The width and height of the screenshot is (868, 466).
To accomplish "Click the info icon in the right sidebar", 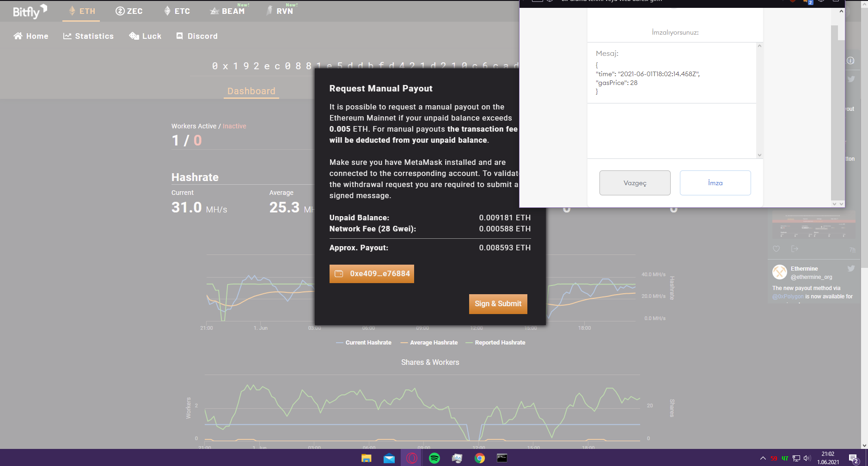I will (x=850, y=61).
